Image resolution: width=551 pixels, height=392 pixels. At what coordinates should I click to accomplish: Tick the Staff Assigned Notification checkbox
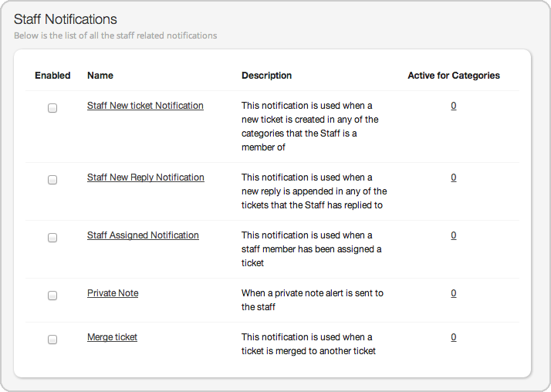[x=52, y=238]
